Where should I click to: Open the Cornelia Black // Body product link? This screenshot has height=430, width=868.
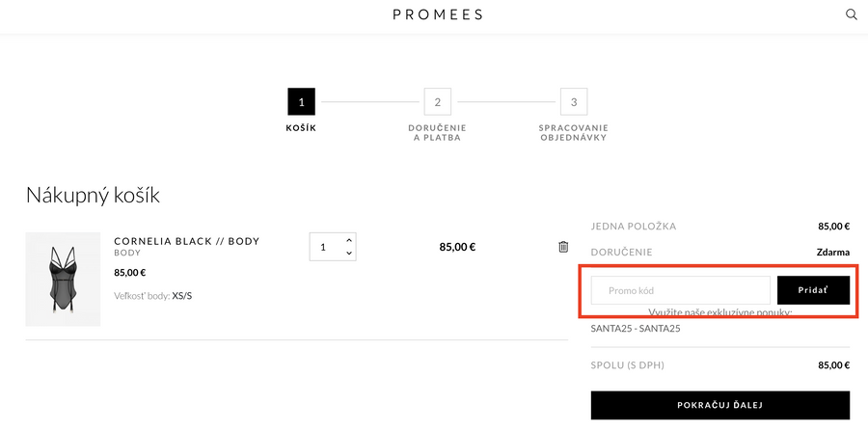pos(186,241)
